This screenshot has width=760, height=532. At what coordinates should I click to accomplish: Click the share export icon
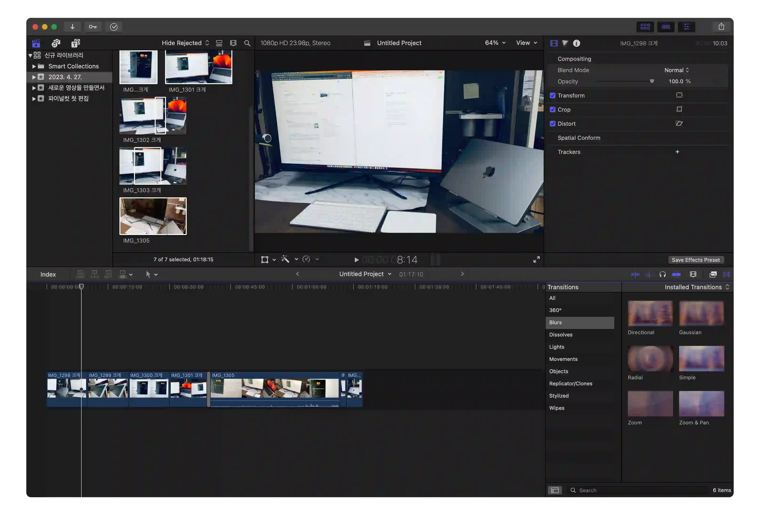721,27
